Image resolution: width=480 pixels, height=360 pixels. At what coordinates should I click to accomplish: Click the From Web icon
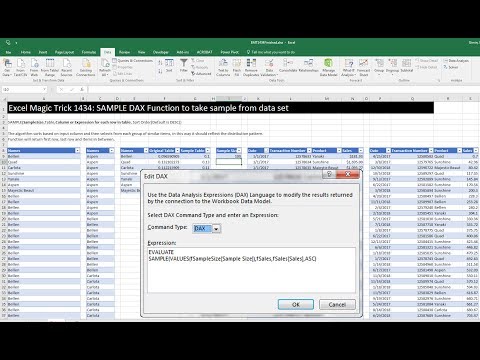[x=34, y=67]
